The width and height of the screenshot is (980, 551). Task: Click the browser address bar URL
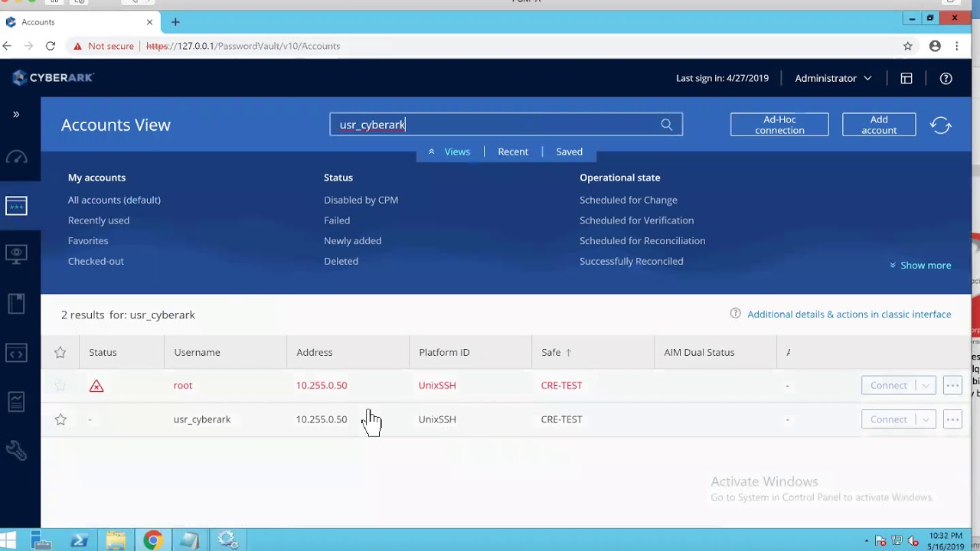[x=243, y=46]
